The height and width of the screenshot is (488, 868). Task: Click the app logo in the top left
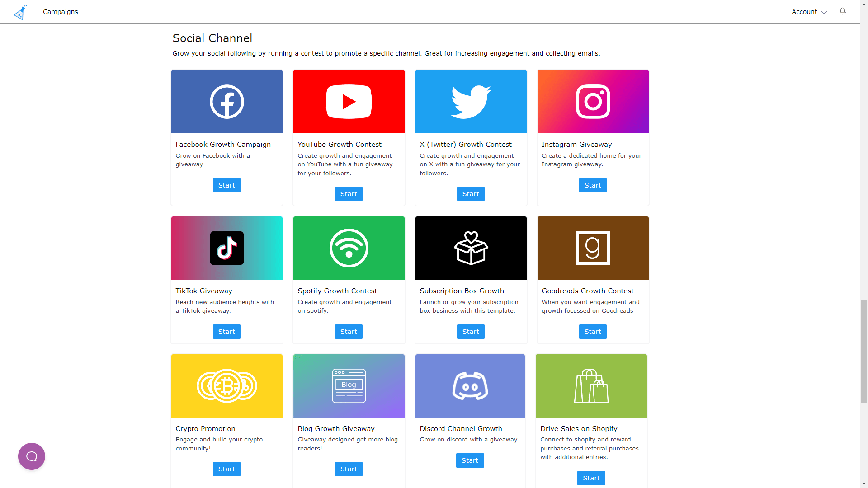click(x=20, y=12)
